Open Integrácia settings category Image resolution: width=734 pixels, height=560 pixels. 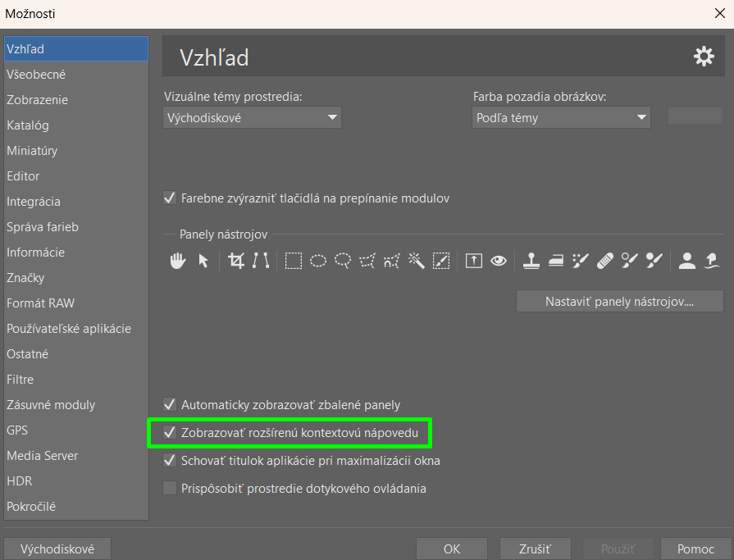(75, 201)
